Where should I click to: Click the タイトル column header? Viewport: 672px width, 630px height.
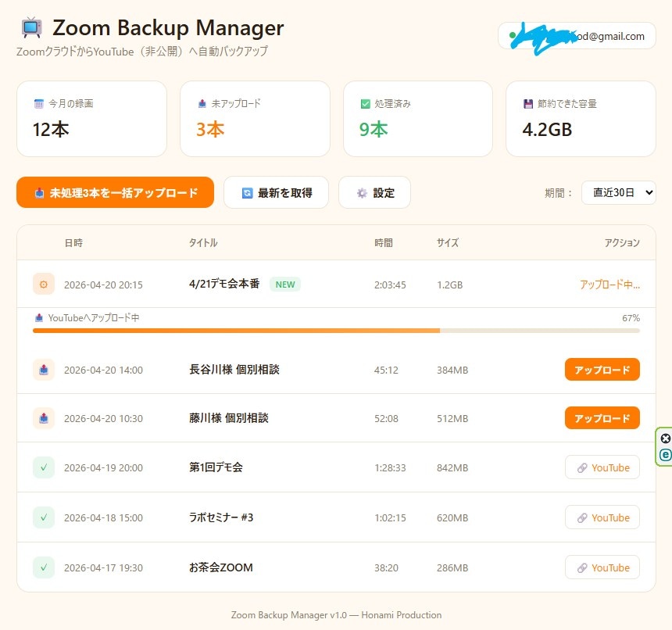pos(203,243)
